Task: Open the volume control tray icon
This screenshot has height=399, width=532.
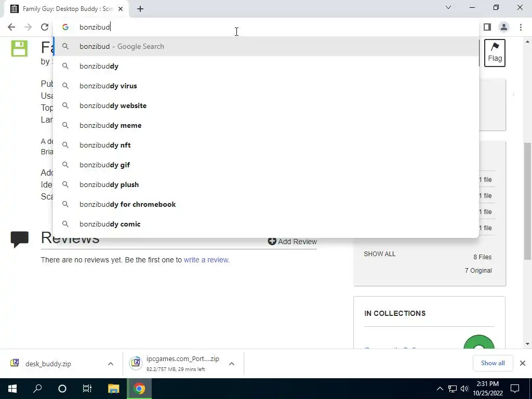Action: tap(464, 389)
